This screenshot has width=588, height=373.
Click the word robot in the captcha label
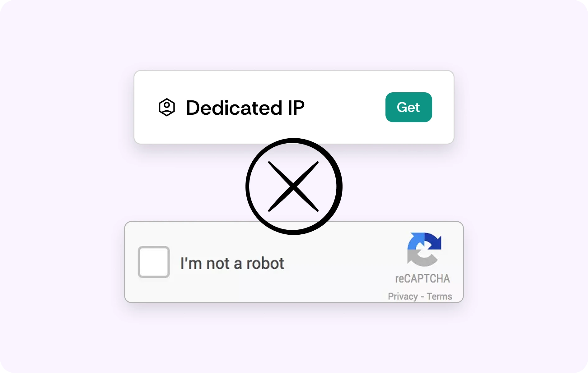click(x=265, y=263)
